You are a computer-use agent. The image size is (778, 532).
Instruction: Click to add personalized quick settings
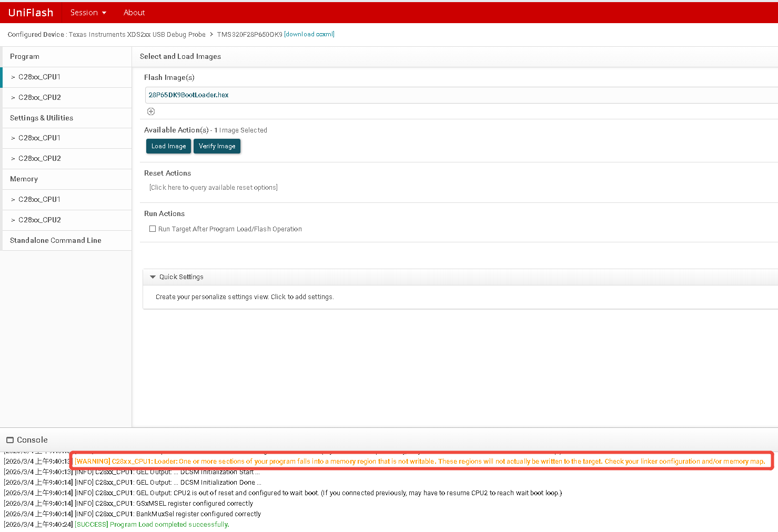point(245,297)
